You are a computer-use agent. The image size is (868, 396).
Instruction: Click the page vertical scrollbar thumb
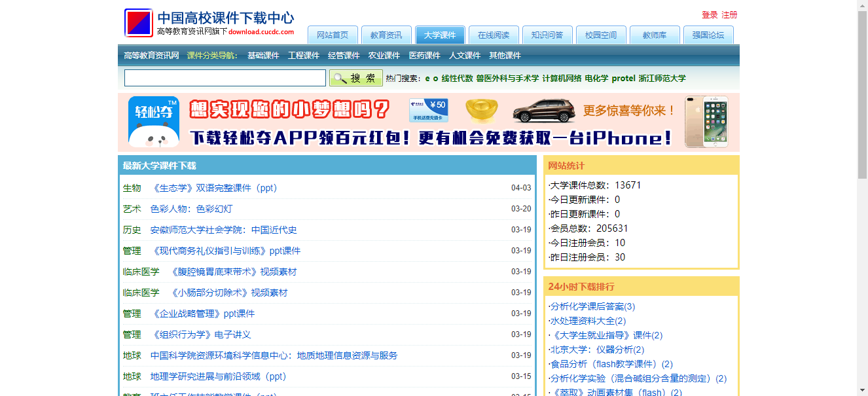pos(863,95)
